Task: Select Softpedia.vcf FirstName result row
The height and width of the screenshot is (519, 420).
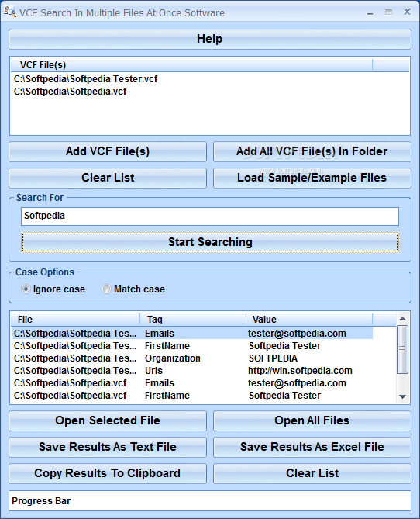Action: point(192,396)
